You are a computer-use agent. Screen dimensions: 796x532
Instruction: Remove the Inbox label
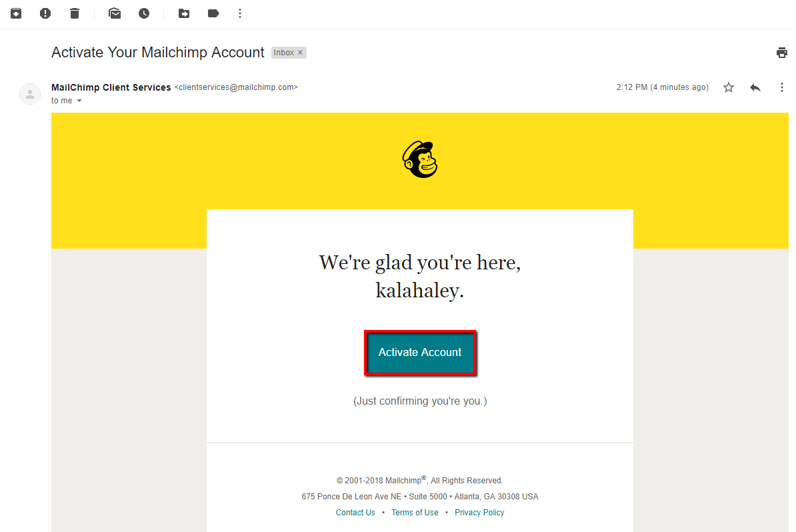pyautogui.click(x=300, y=53)
